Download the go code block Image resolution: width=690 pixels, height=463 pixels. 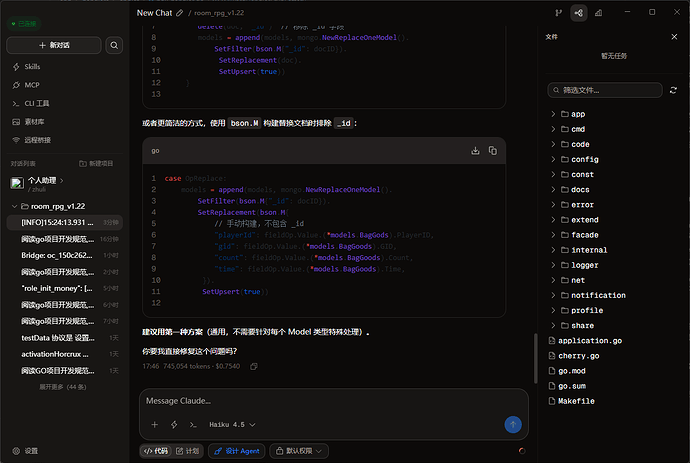coord(475,151)
